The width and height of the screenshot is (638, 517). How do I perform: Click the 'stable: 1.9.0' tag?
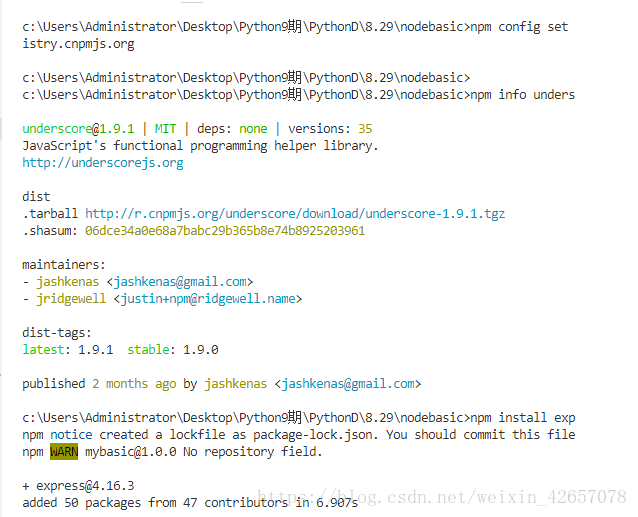[x=173, y=349]
